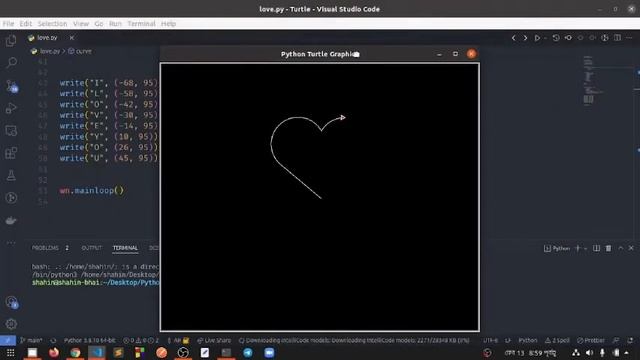
Task: Open Zoom from the taskbar
Action: click(269, 353)
